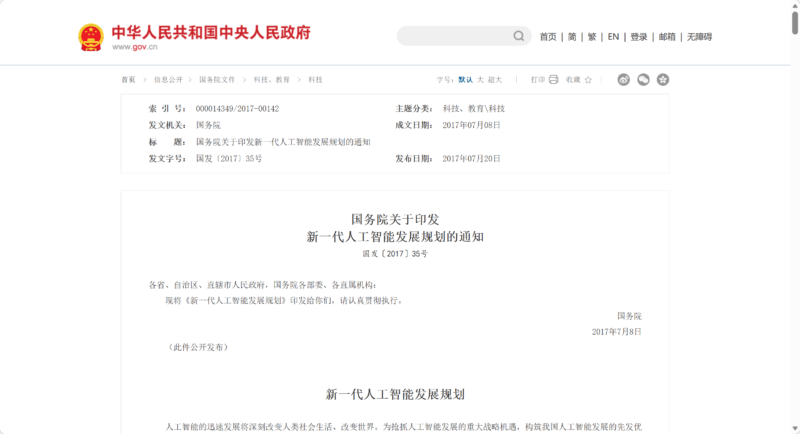Share via the Weibo icon
The image size is (800, 434).
point(623,80)
